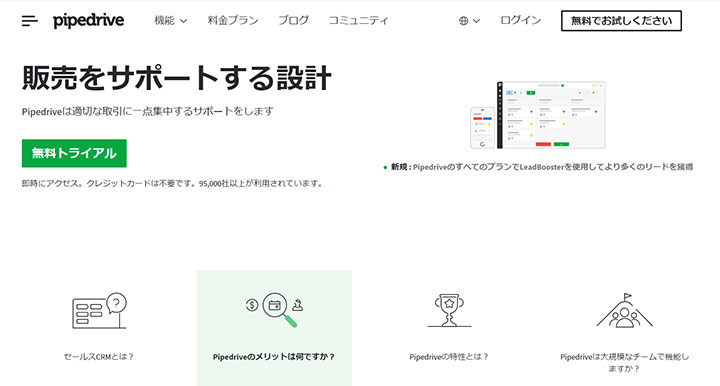The image size is (720, 386).
Task: Go to the ブログ menu item
Action: pyautogui.click(x=293, y=21)
